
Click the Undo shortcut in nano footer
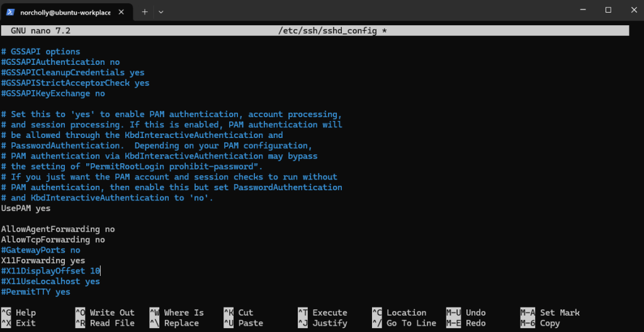(x=475, y=312)
